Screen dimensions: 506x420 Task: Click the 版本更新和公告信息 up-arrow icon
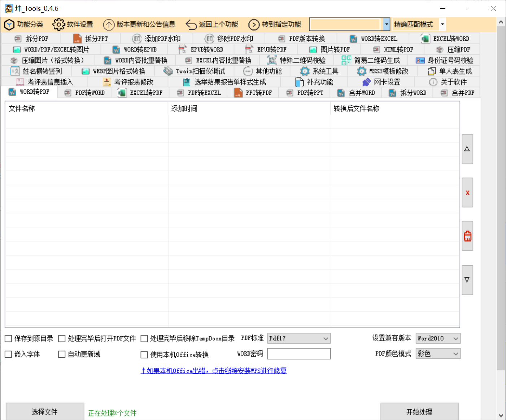[x=109, y=25]
